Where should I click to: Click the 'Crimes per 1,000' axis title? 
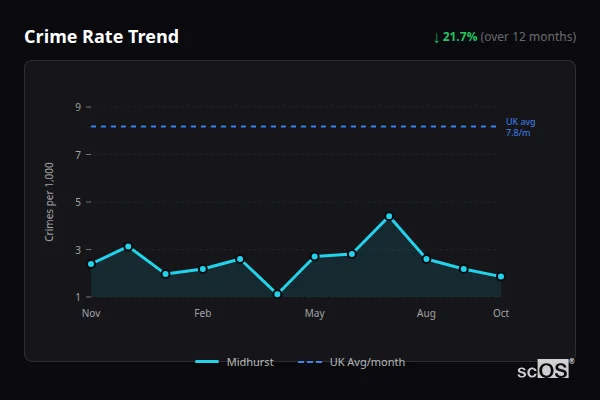coord(49,202)
